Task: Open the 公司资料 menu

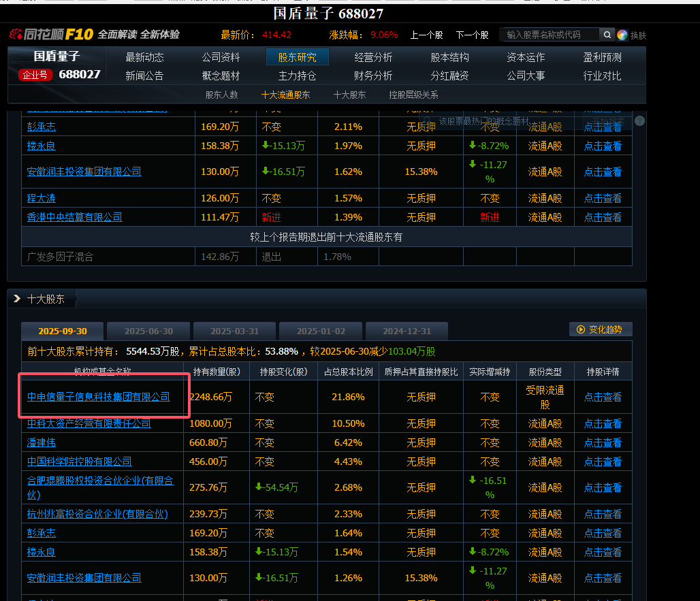Action: pos(221,57)
